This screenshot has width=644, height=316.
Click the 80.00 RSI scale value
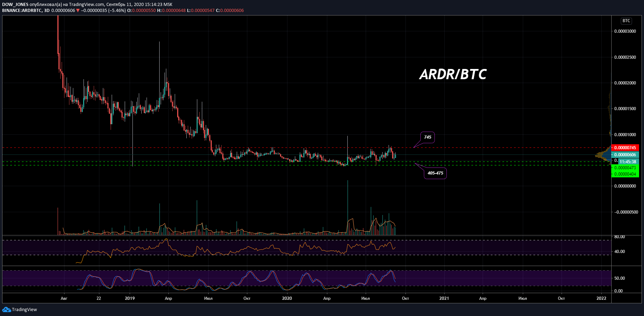click(x=620, y=237)
